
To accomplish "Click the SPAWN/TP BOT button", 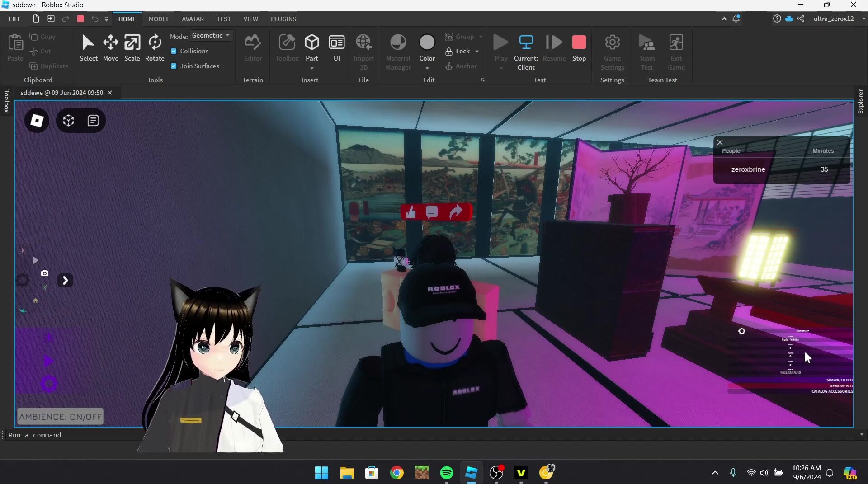I will point(839,380).
